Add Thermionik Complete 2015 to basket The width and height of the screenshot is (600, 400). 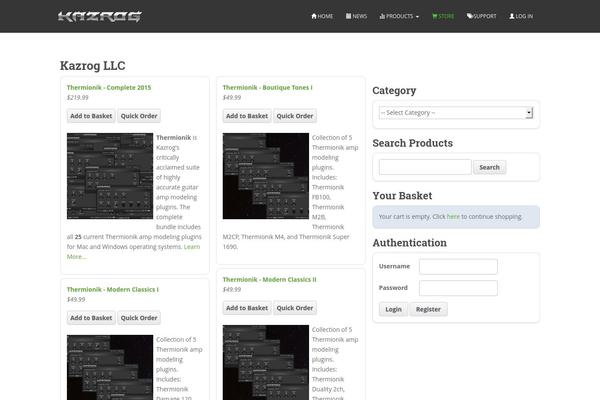tap(91, 116)
